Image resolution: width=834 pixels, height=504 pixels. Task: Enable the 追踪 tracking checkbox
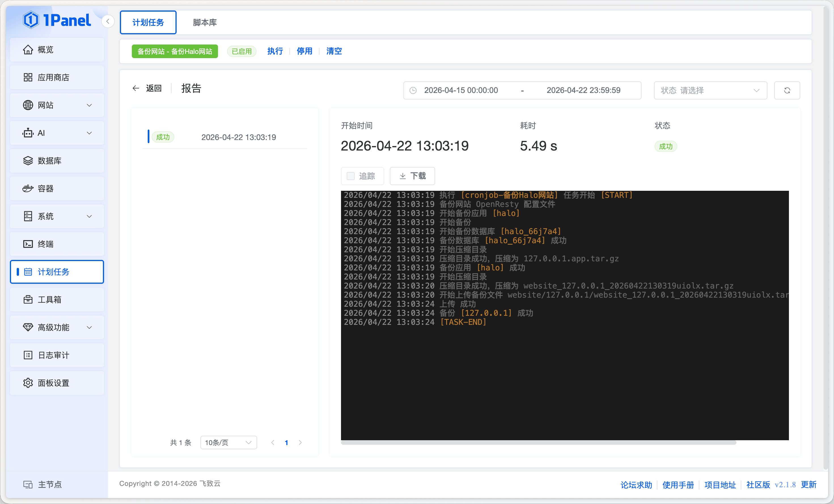pos(351,176)
